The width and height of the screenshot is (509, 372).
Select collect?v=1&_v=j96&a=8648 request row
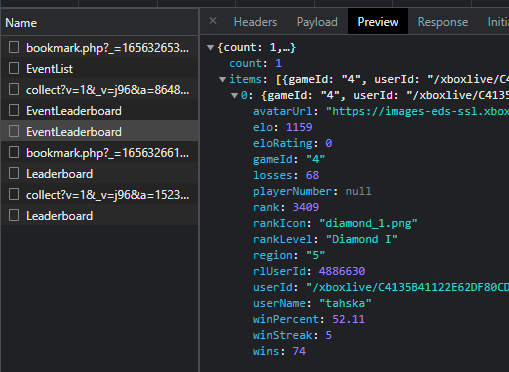99,90
